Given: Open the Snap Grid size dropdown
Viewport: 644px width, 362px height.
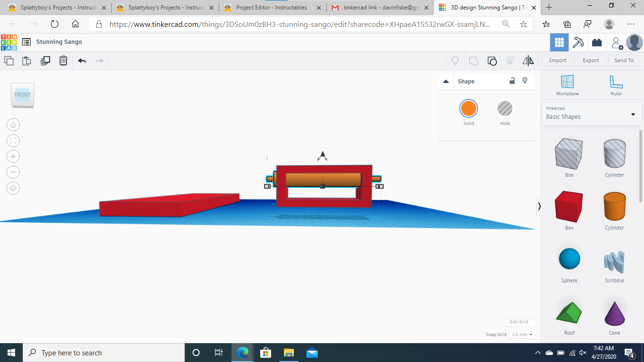Looking at the screenshot, I should click(522, 335).
